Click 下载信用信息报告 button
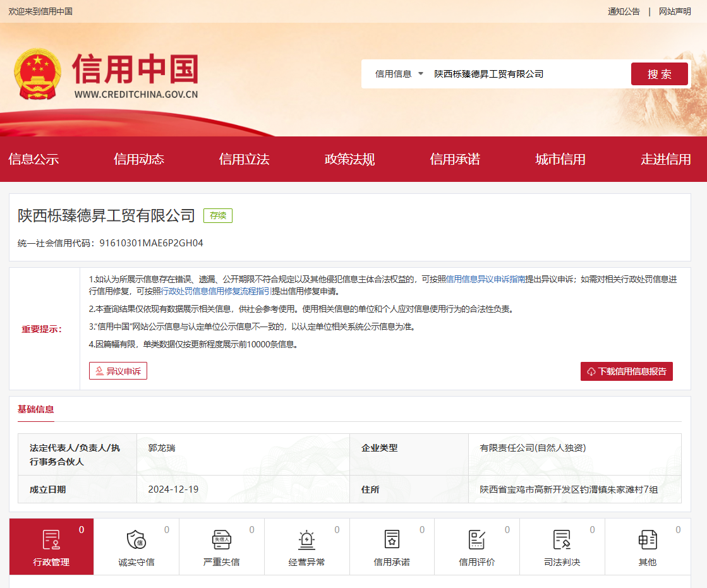 [626, 371]
